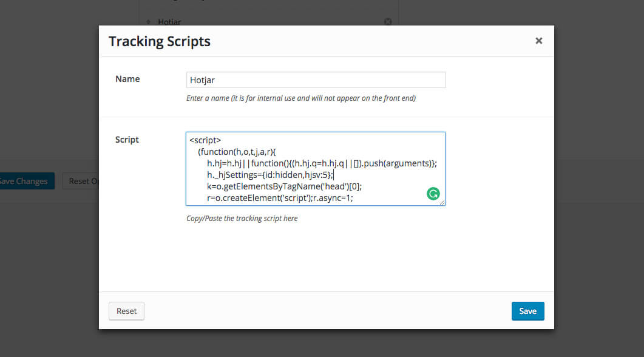
Task: Click the "h._hjSettings" code line
Action: pos(270,175)
